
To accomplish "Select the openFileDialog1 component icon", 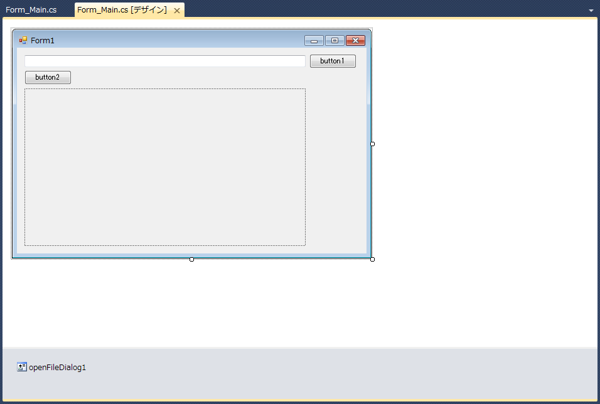I will pos(22,367).
